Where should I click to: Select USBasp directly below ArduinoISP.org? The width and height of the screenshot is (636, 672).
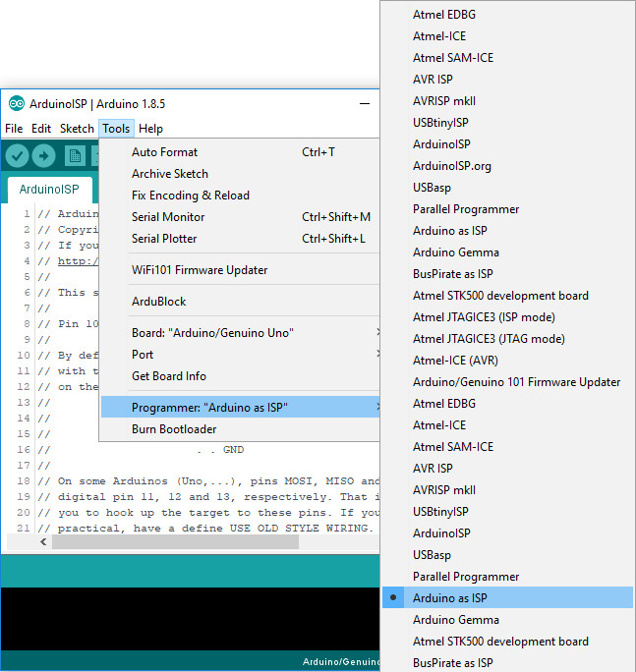507,188
